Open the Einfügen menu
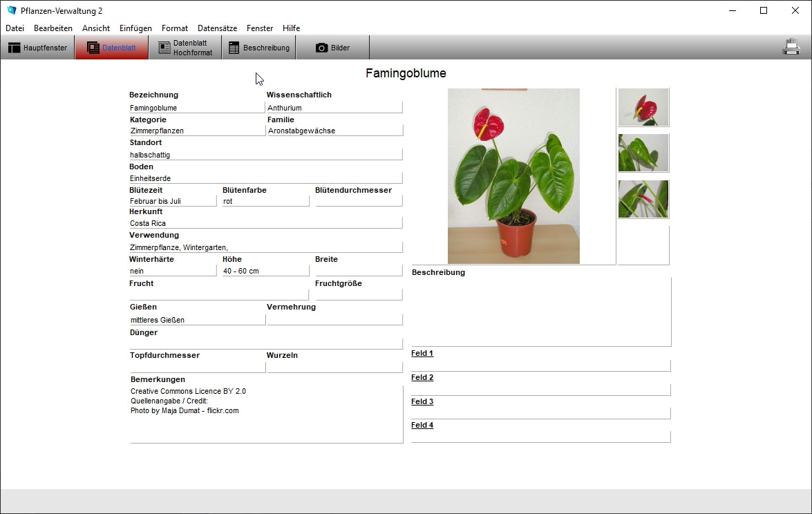The width and height of the screenshot is (812, 514). tap(135, 28)
